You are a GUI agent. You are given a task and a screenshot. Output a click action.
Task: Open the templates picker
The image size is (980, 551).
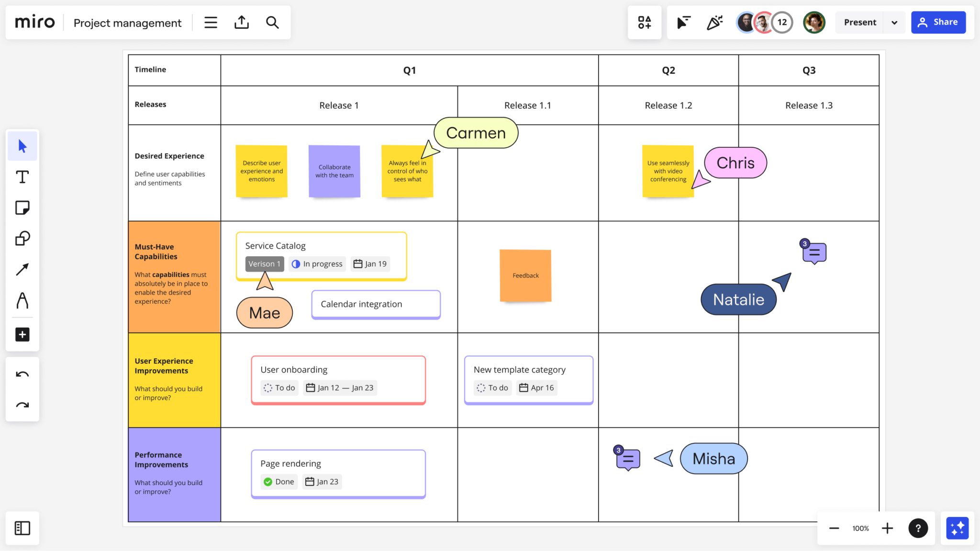click(x=645, y=22)
